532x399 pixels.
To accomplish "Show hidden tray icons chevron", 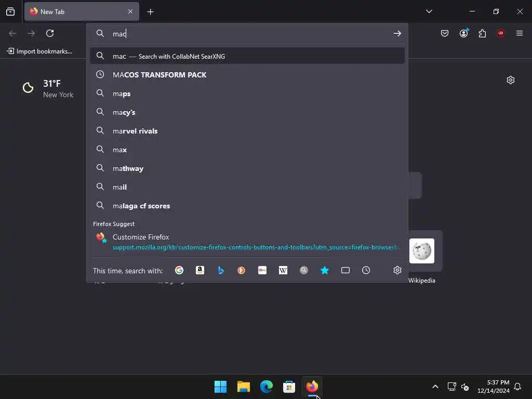I will (x=435, y=387).
